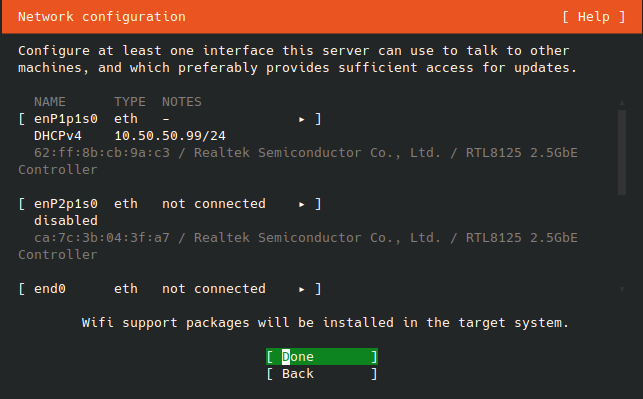The height and width of the screenshot is (399, 643).
Task: Confirm network settings with Done
Action: [322, 357]
